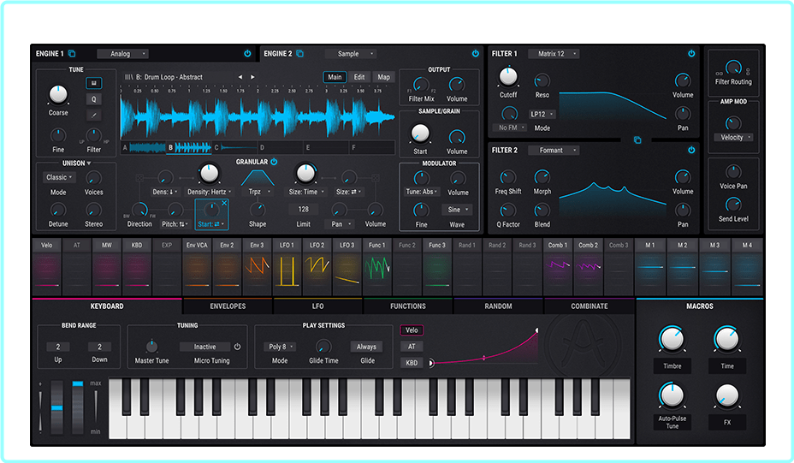The image size is (794, 463).
Task: Toggle Engine 1 power button
Action: pos(247,53)
